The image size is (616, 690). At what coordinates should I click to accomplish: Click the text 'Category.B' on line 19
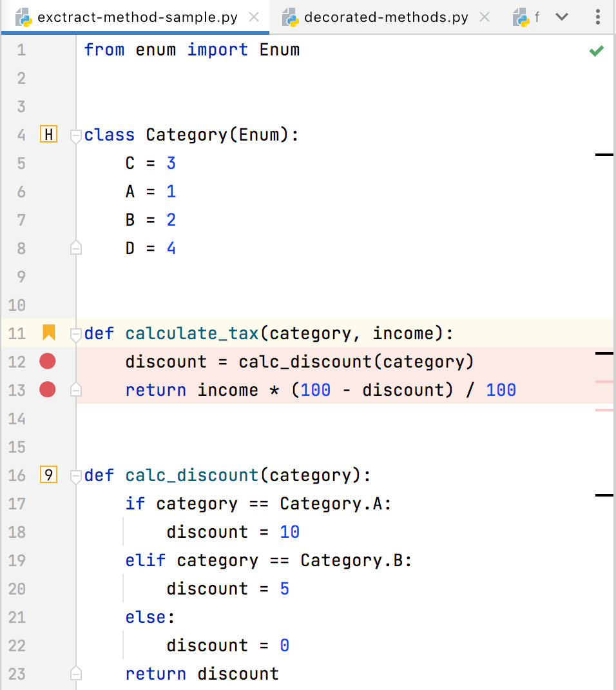tap(352, 560)
